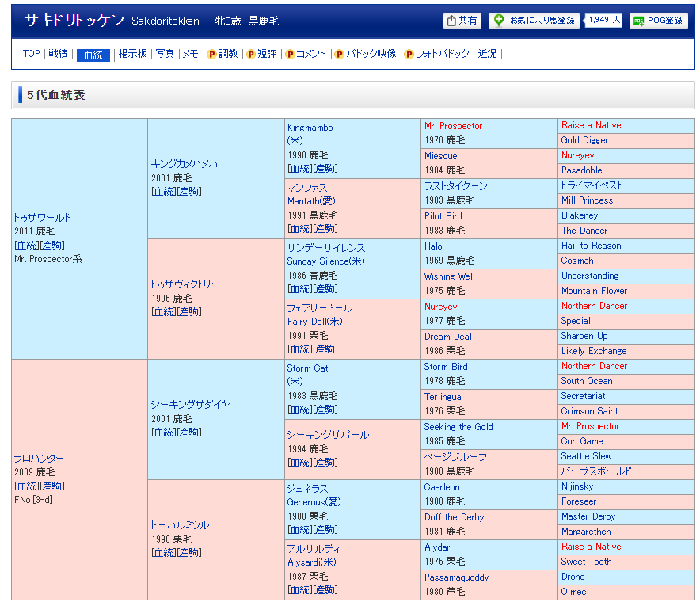Click the premium P icon beside コメント

pos(290,55)
